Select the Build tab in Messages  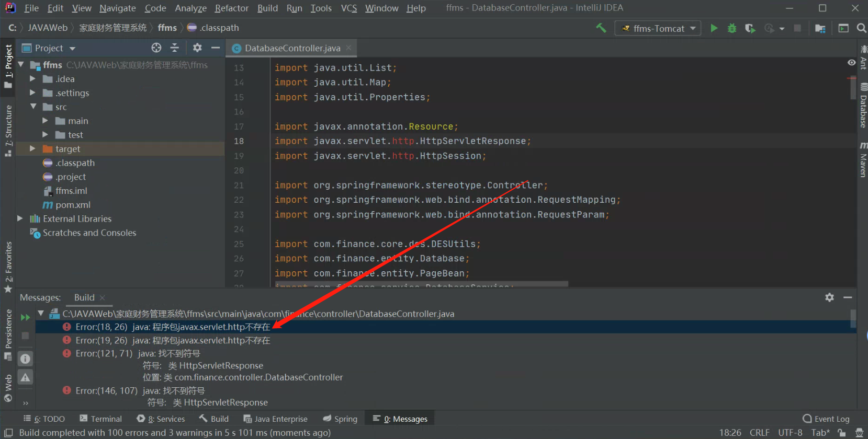click(84, 297)
